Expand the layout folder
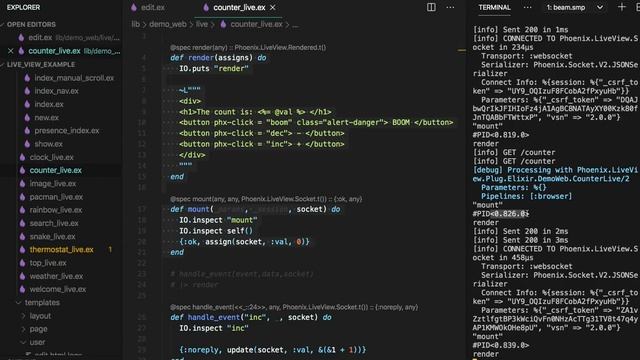Viewport: 640px width, 360px height. pyautogui.click(x=40, y=316)
